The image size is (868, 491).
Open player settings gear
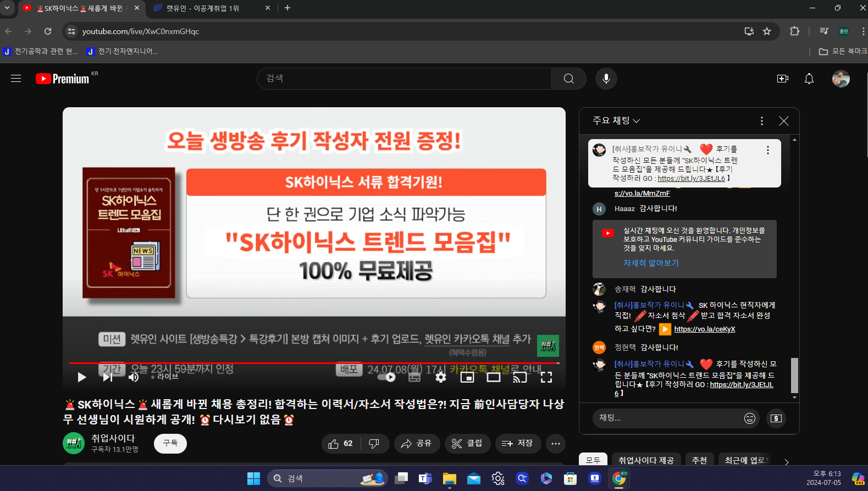[441, 377]
